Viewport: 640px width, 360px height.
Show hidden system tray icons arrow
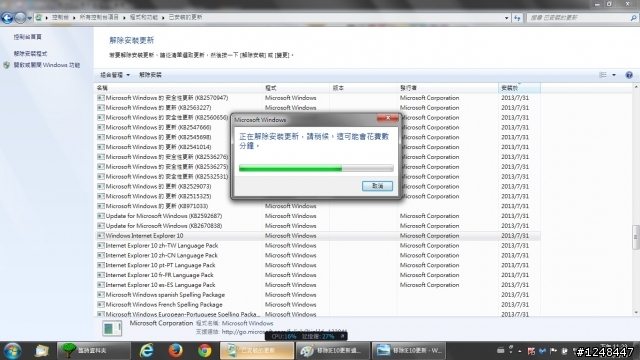(520, 351)
